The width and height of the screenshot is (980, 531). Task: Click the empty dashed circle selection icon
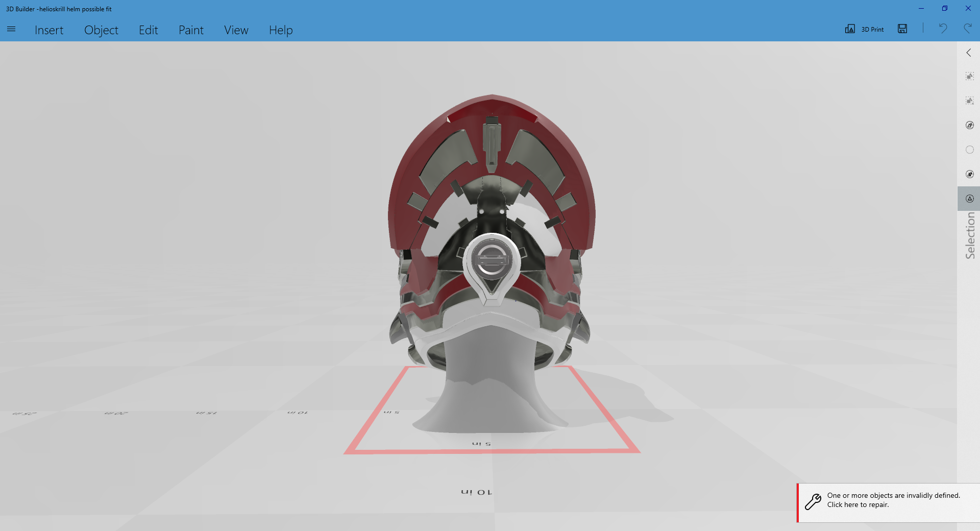(x=970, y=150)
